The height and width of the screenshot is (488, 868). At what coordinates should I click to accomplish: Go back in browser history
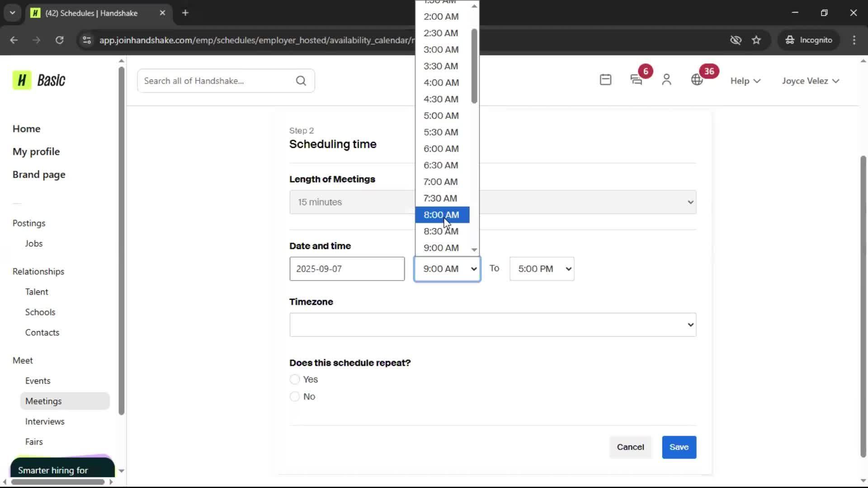click(14, 40)
